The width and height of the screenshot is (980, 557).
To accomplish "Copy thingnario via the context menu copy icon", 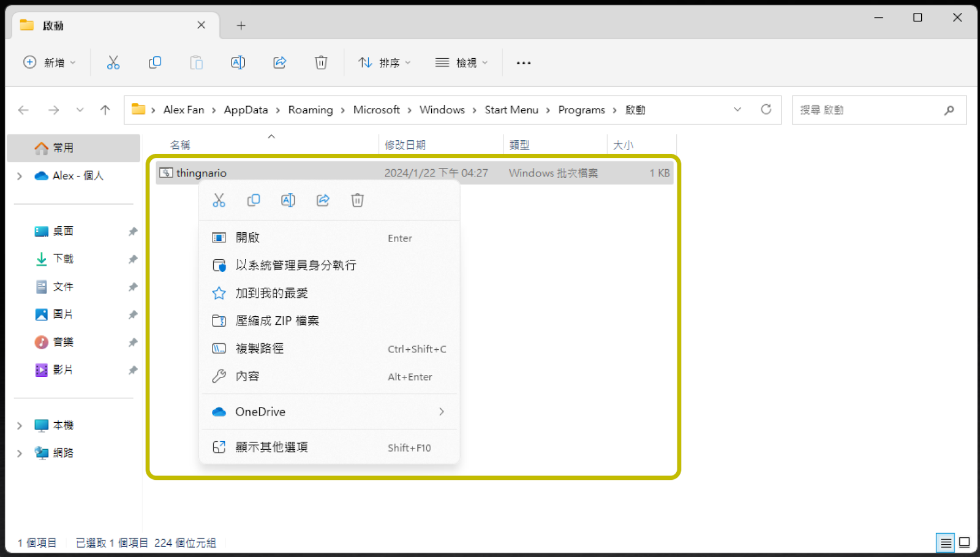I will [254, 200].
